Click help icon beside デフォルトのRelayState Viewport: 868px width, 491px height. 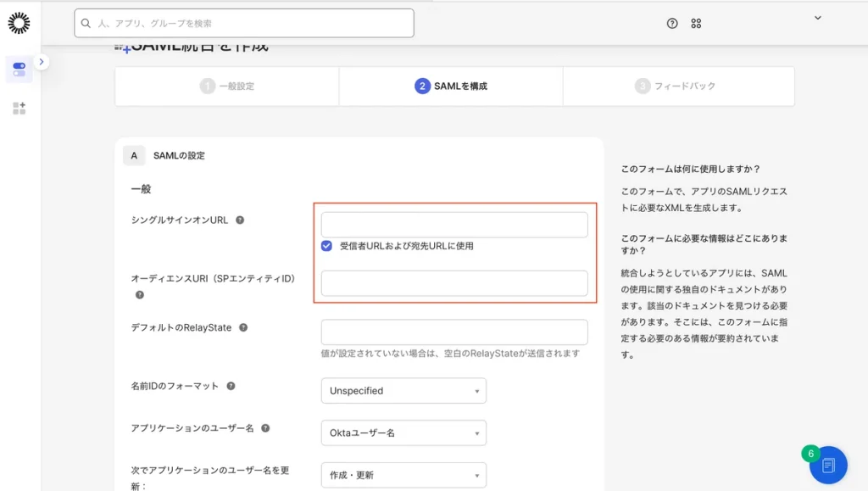click(243, 328)
